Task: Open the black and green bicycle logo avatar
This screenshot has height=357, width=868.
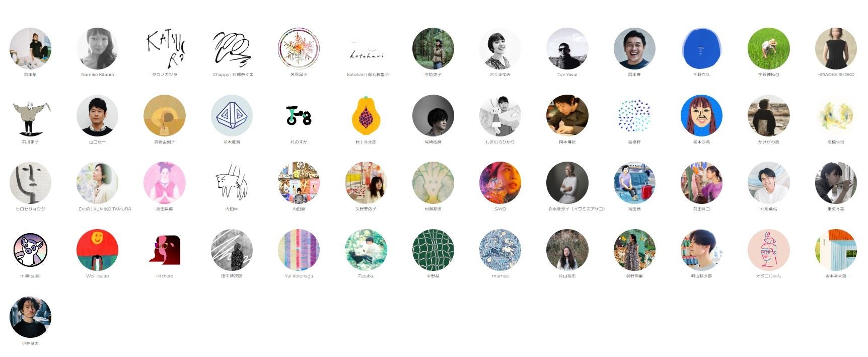Action: pyautogui.click(x=299, y=115)
